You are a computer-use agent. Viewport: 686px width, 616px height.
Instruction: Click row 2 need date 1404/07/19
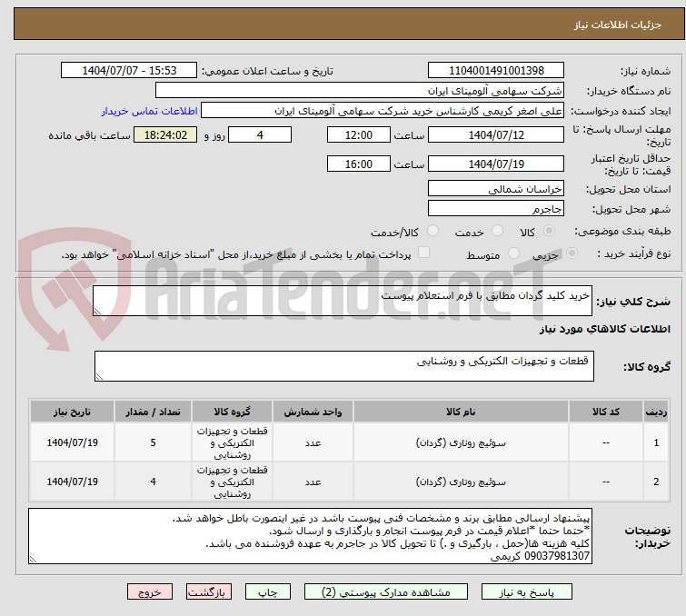(72, 482)
